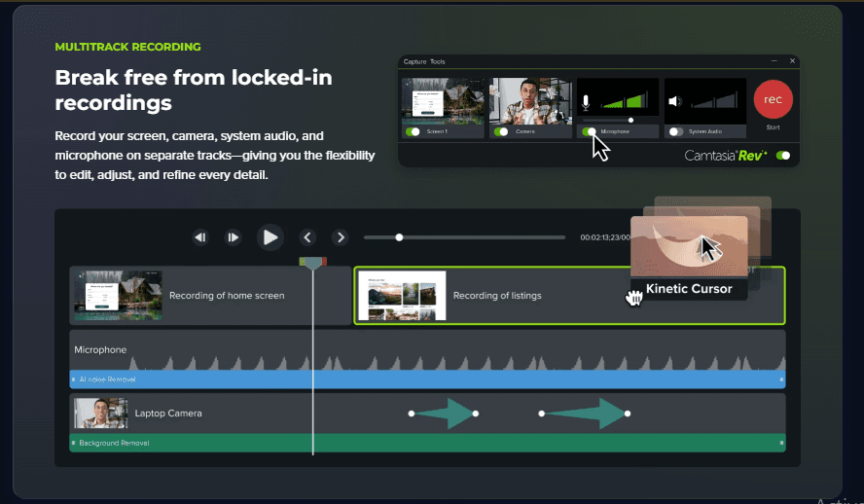Disable the Microphone toggle
Screen dimensions: 864x504
589,131
